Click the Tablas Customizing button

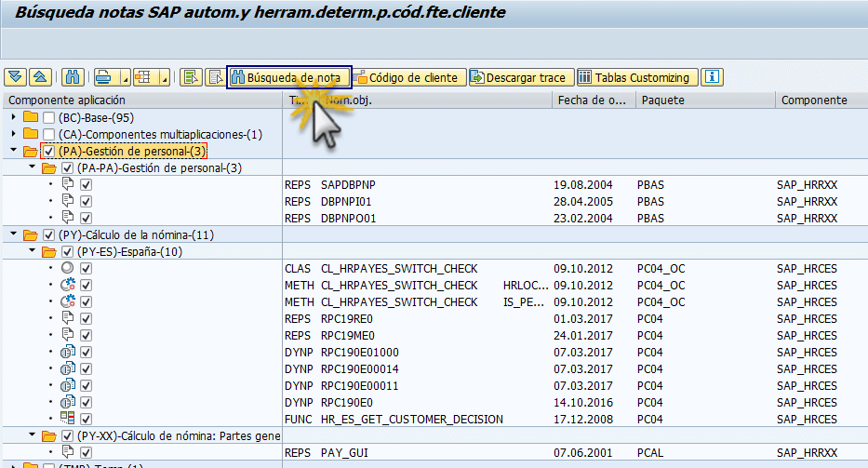tap(637, 77)
